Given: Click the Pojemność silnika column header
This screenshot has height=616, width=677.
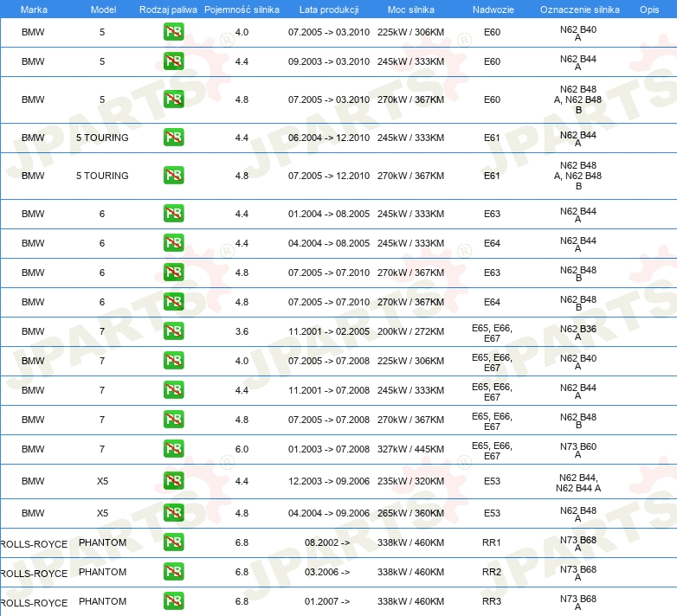Looking at the screenshot, I should 242,10.
